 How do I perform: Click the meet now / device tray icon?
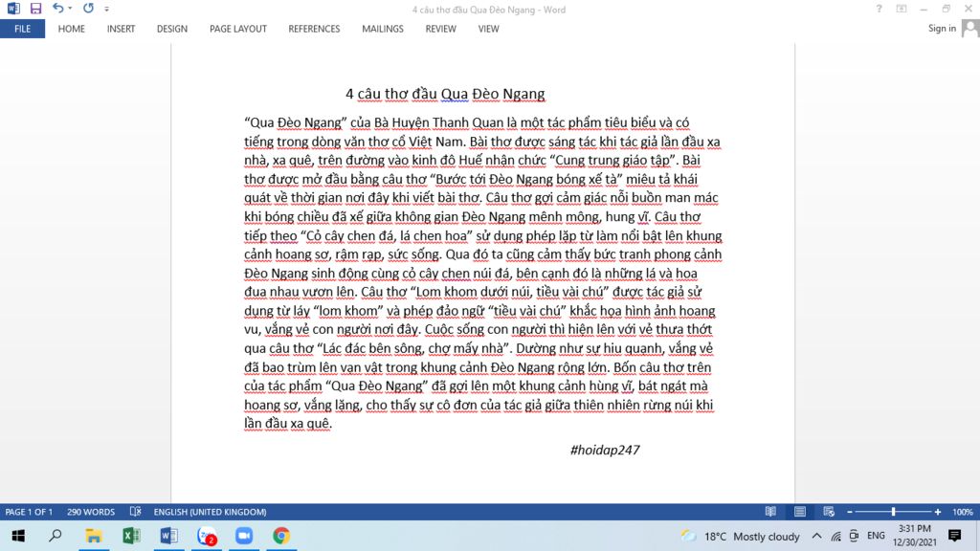pyautogui.click(x=855, y=536)
